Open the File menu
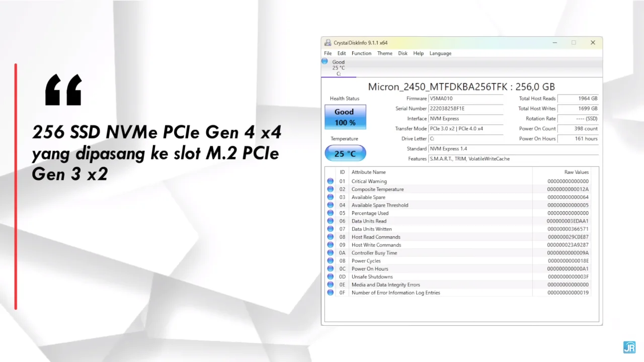Viewport: 644px width, 362px height. point(328,53)
